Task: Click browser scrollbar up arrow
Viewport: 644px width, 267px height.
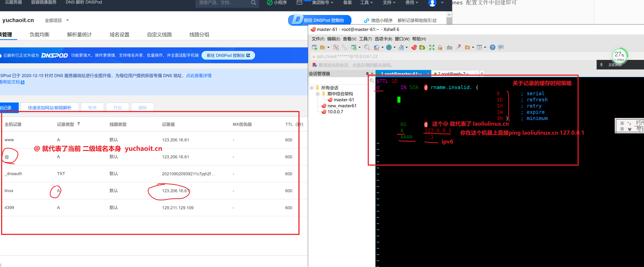Action: click(x=449, y=14)
